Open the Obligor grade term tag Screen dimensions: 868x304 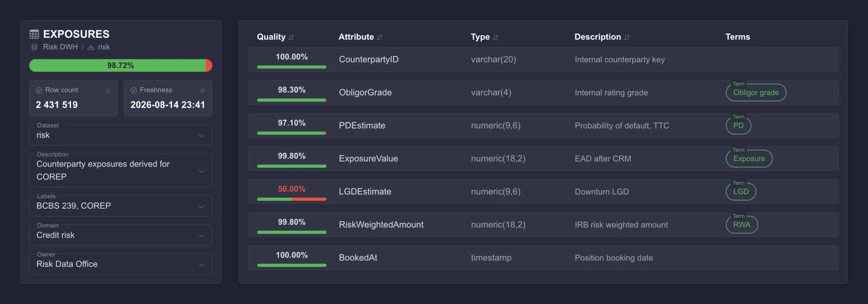(x=756, y=93)
